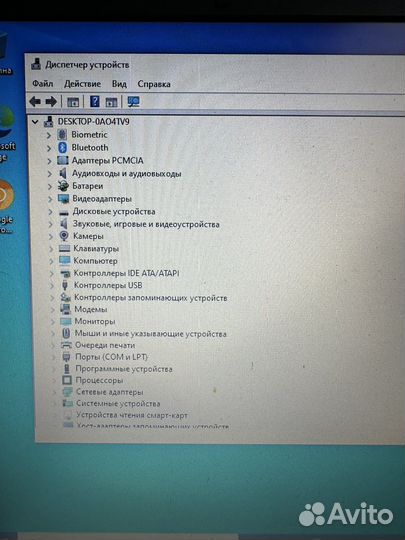The width and height of the screenshot is (405, 540).
Task: Expand Аудиовходы и аудиовыходы node
Action: (50, 174)
